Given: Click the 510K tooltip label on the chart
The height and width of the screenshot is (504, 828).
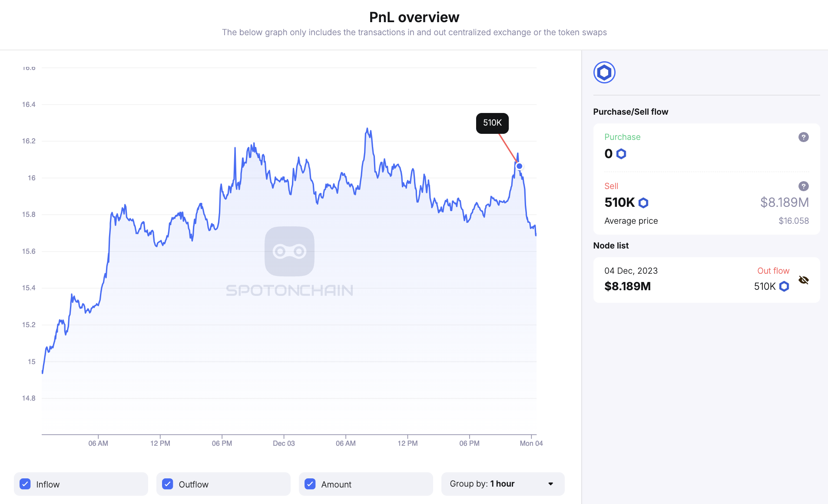Looking at the screenshot, I should tap(492, 123).
